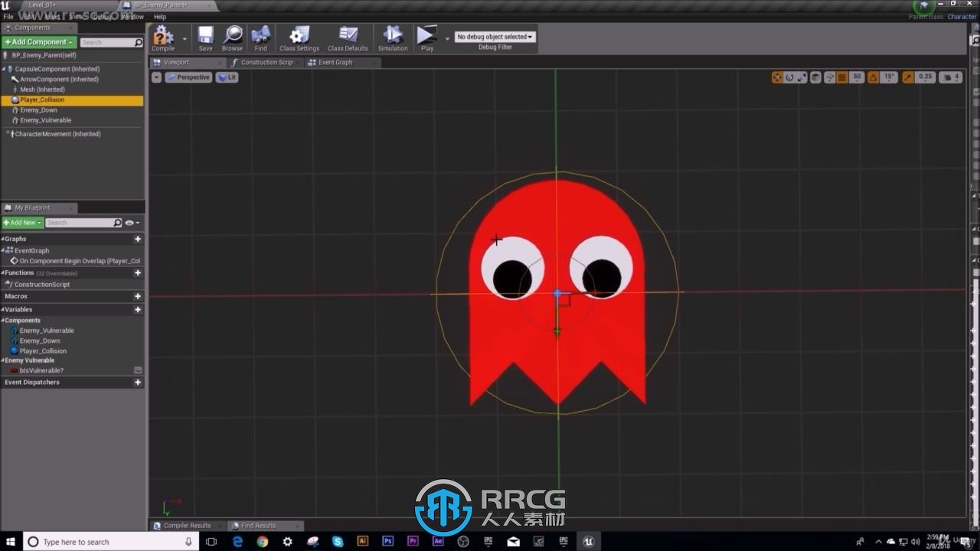Screen dimensions: 980x551
Task: Open view options eye dropdown in My Blueprint
Action: [x=132, y=223]
